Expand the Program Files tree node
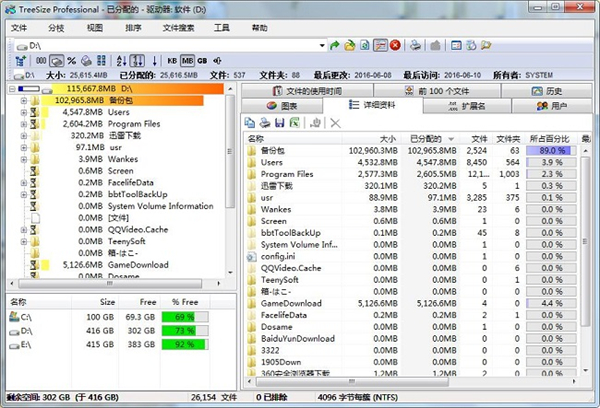This screenshot has width=600, height=408. pyautogui.click(x=23, y=124)
